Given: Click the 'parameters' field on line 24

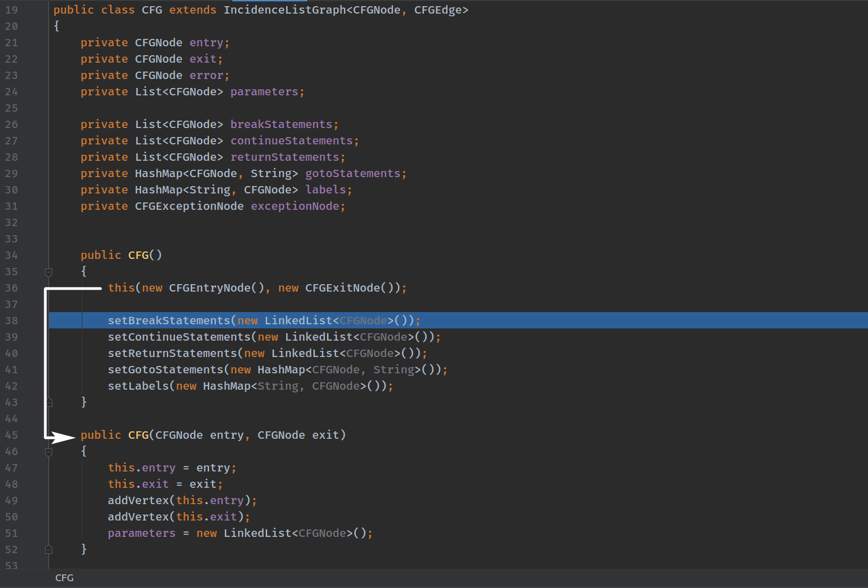Looking at the screenshot, I should [264, 92].
